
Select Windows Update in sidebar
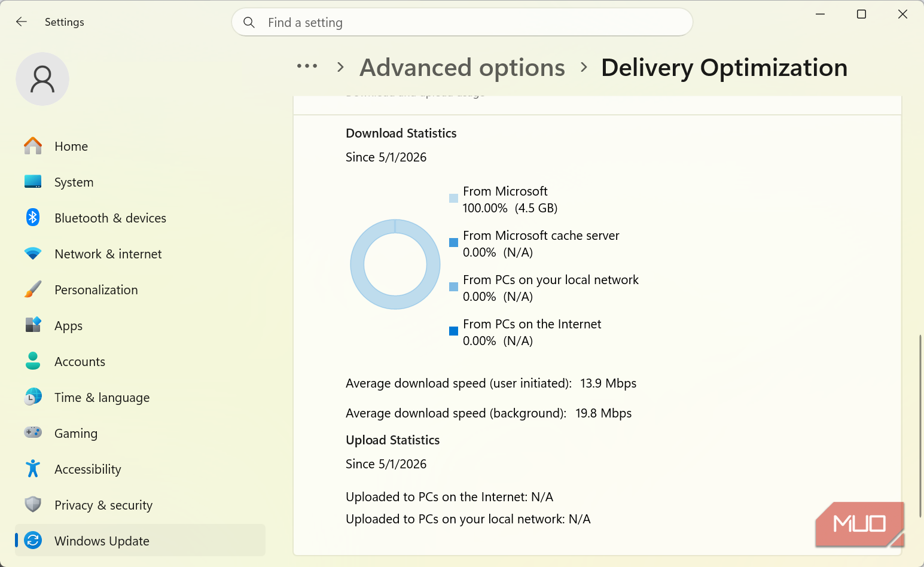pyautogui.click(x=140, y=541)
